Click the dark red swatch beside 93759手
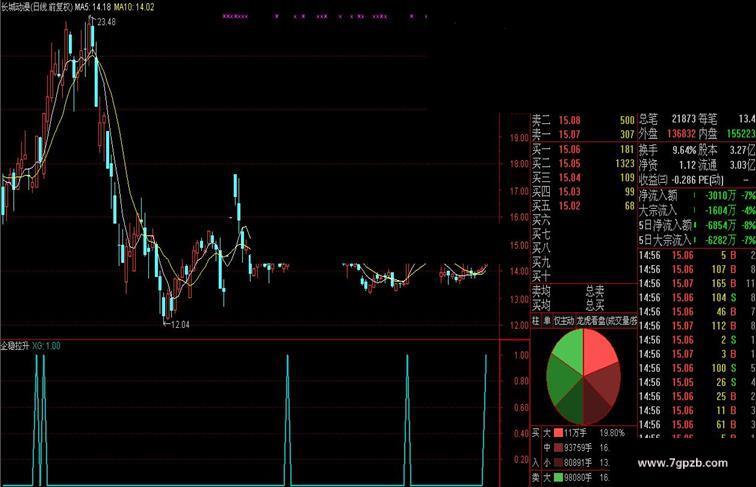This screenshot has width=756, height=487. (558, 448)
